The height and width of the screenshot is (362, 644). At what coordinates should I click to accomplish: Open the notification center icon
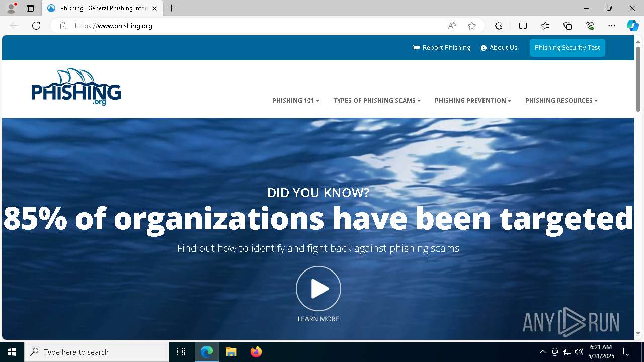(627, 352)
